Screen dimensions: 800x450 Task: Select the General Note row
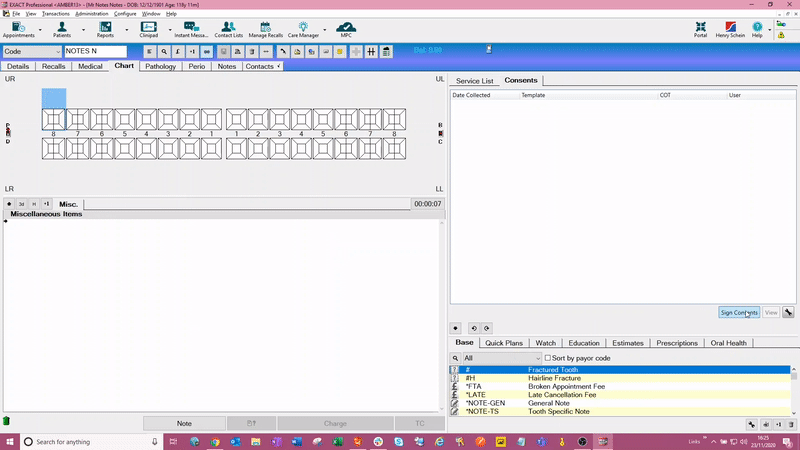tap(620, 403)
